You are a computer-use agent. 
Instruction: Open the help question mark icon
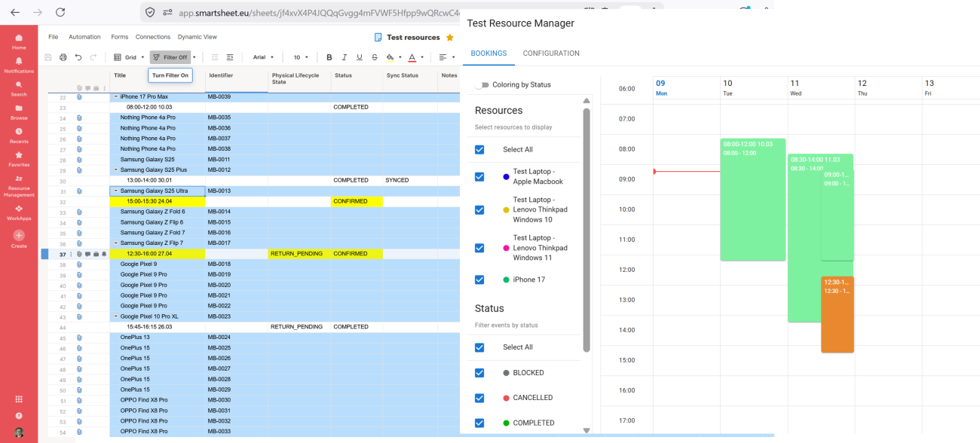(19, 415)
